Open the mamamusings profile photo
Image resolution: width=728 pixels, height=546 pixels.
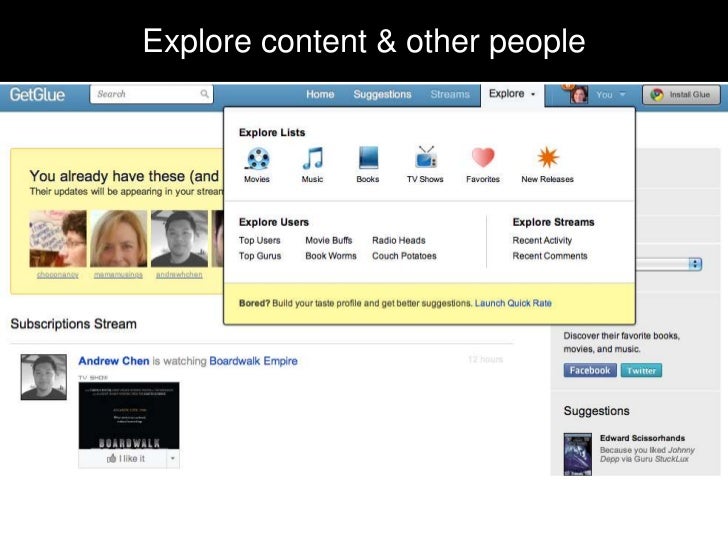coord(118,239)
